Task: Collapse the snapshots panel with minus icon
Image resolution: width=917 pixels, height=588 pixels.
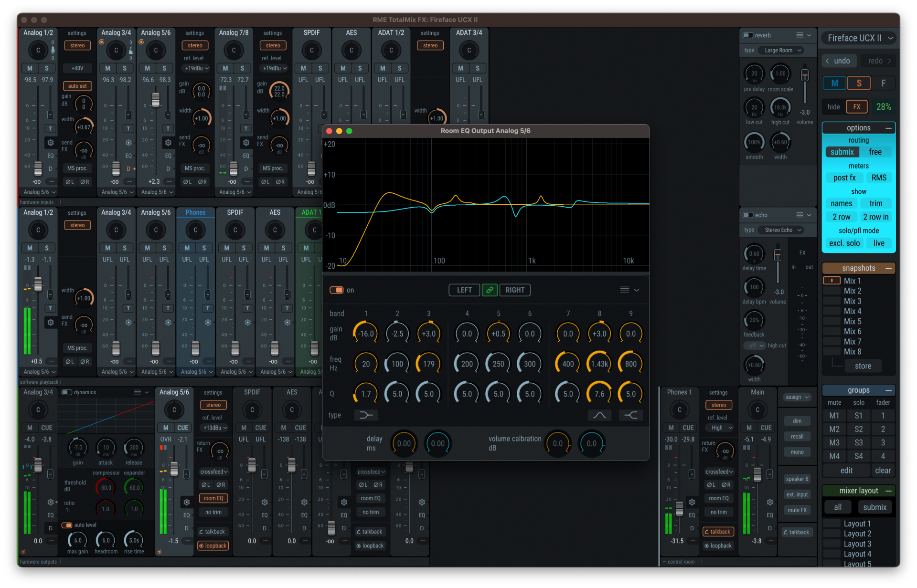Action: click(x=888, y=268)
